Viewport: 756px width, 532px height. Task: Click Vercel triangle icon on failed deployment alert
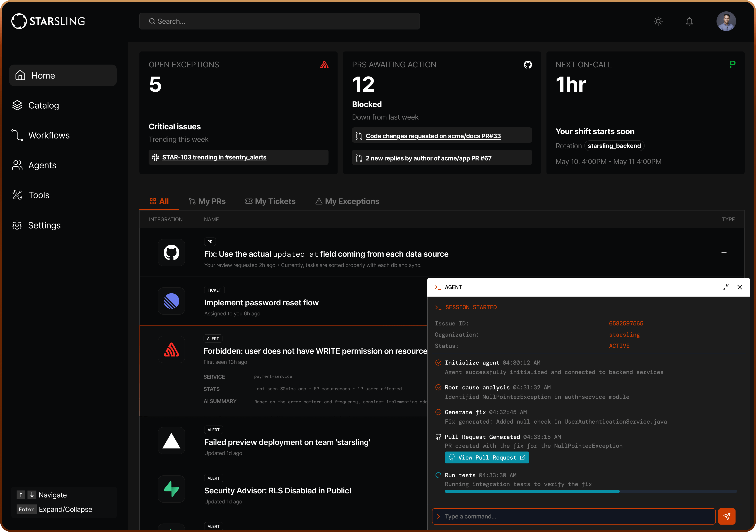click(171, 441)
